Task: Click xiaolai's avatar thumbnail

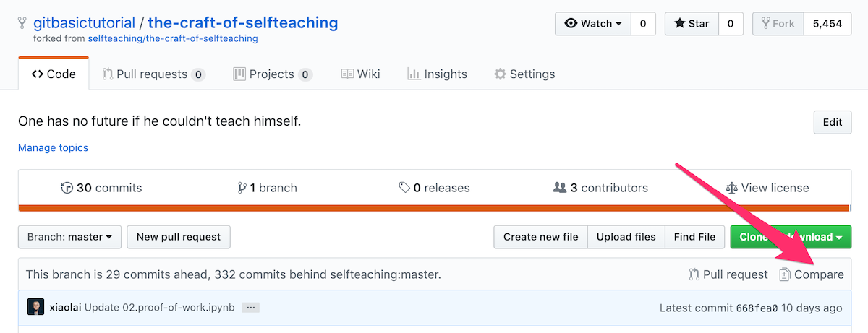Action: pyautogui.click(x=35, y=308)
